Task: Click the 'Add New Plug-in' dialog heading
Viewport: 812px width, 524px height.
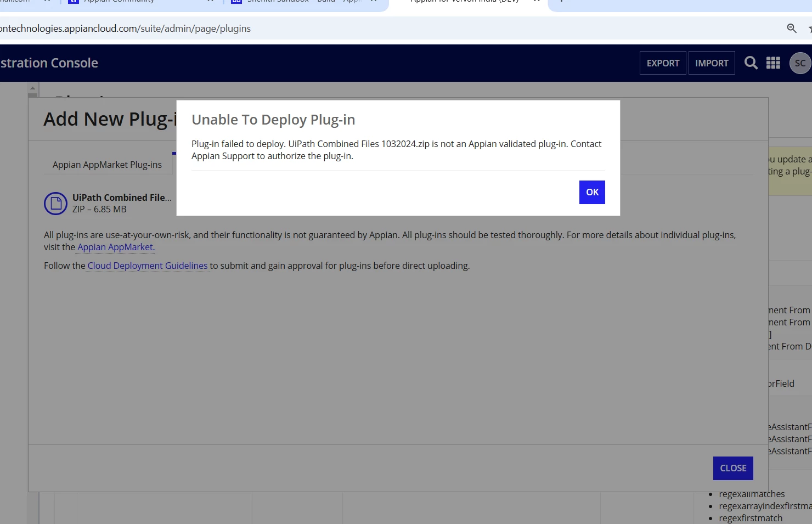Action: (110, 119)
